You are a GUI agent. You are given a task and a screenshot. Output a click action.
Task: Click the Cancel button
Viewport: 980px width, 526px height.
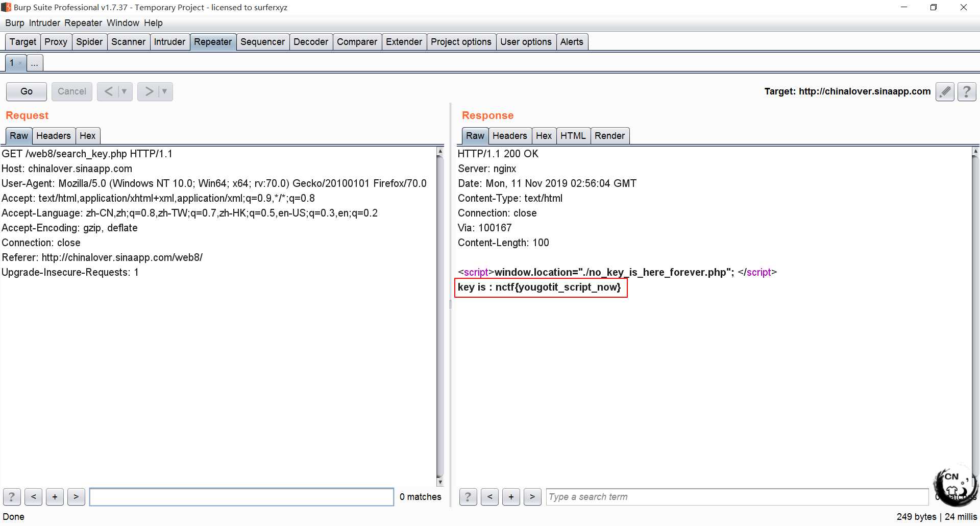point(72,91)
